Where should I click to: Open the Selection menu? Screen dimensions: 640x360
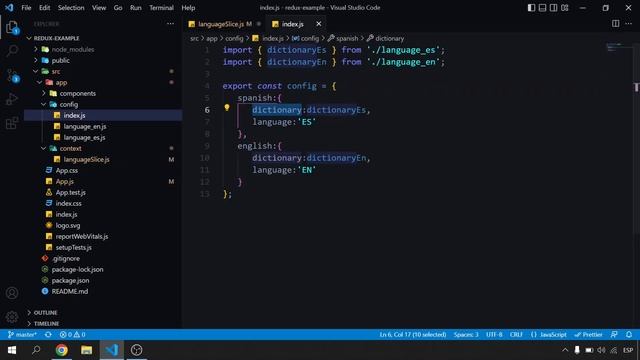pos(71,8)
